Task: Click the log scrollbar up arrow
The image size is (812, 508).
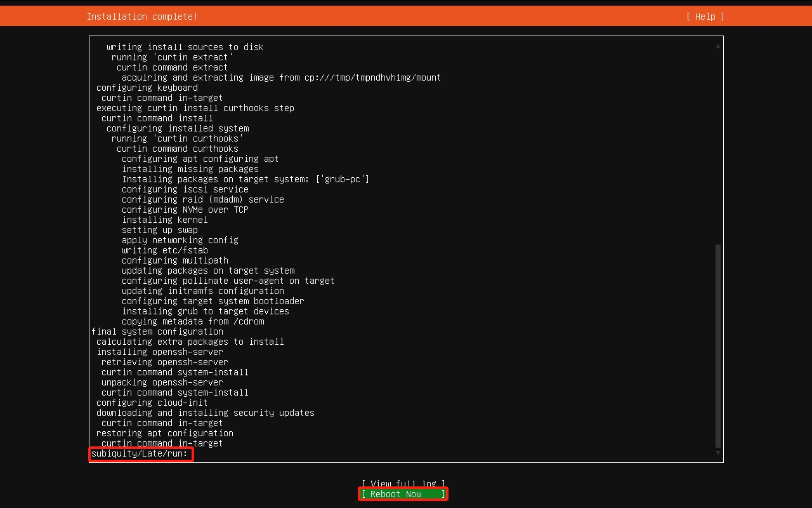Action: tap(718, 46)
